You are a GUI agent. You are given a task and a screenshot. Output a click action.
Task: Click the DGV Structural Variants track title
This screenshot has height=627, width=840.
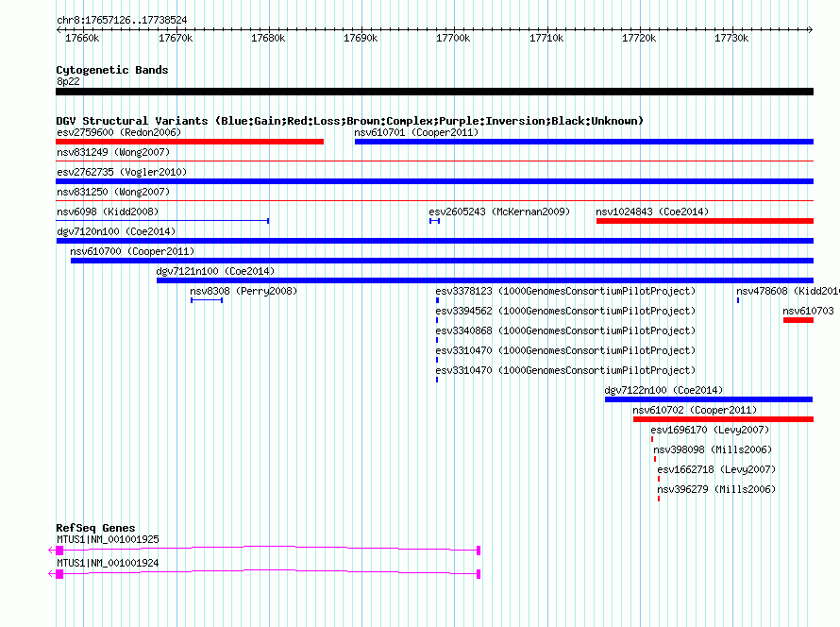(x=349, y=121)
